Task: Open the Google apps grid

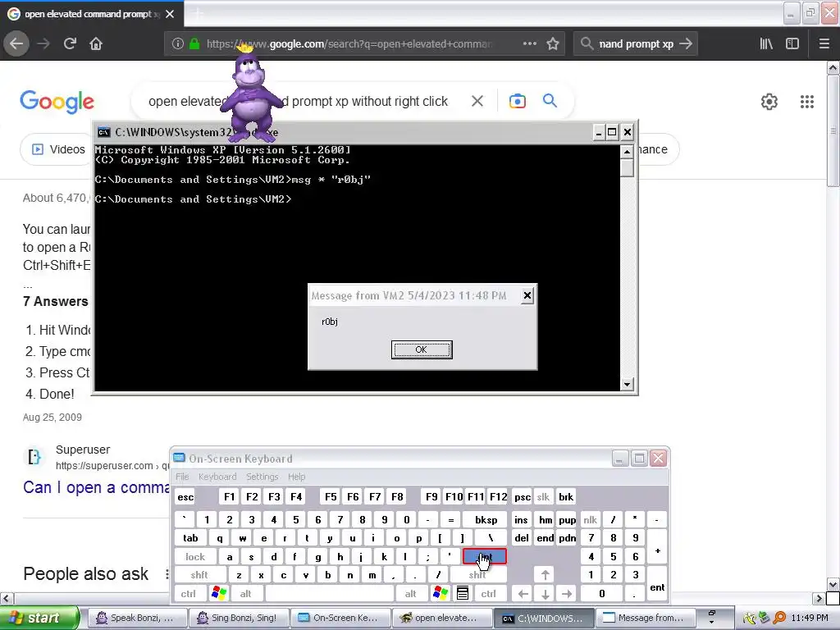Action: [807, 101]
